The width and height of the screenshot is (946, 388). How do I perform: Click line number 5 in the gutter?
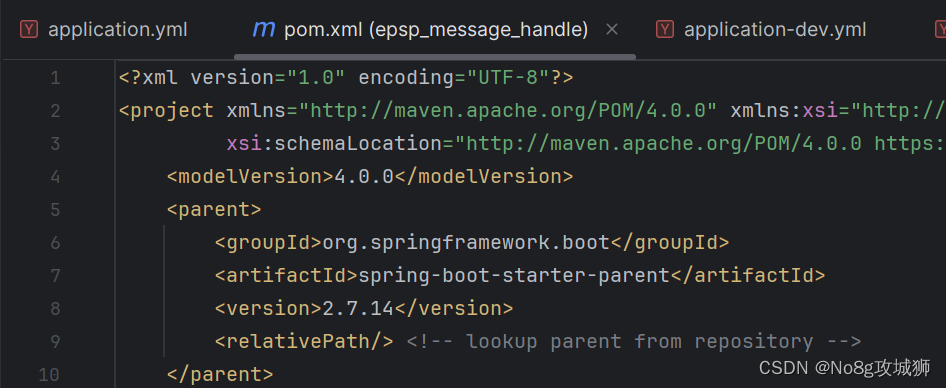56,210
